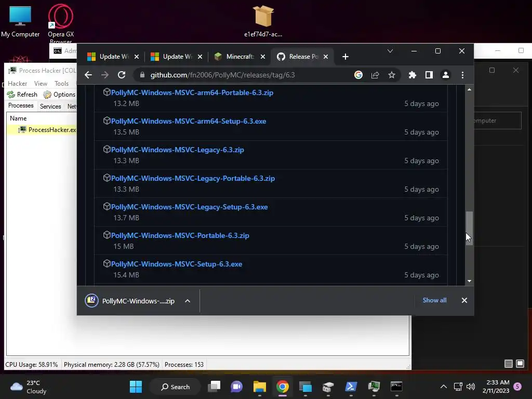Open the Opera GX Browser shortcut

coord(61,24)
